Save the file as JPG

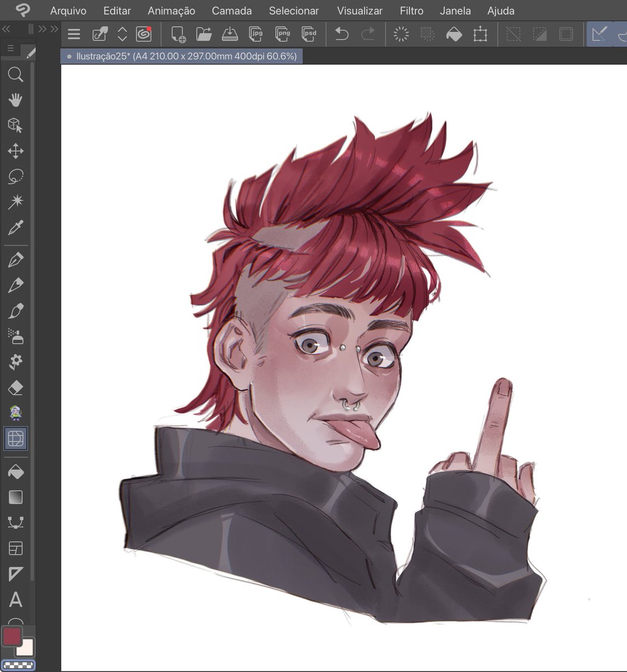256,34
